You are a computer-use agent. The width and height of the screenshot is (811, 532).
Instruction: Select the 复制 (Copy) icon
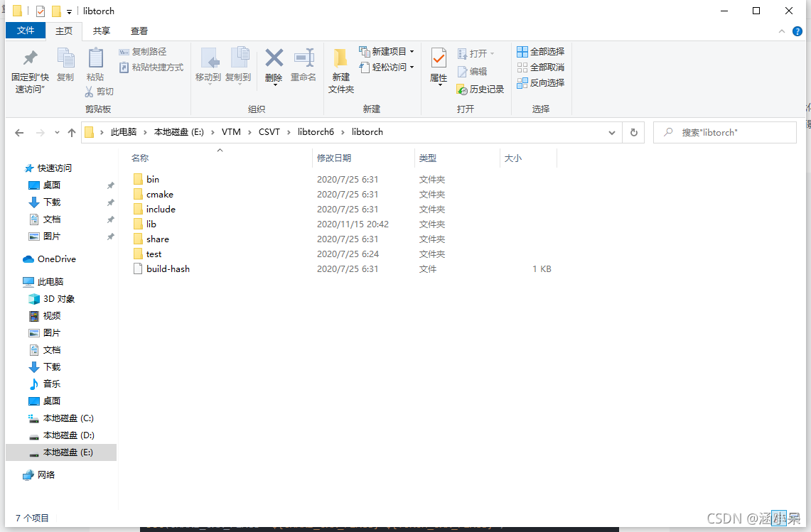click(65, 63)
